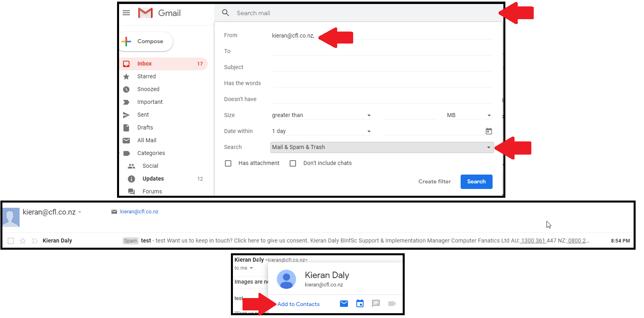Open the 'Mail & Spam & Trash' search dropdown
The image size is (644, 318).
382,147
